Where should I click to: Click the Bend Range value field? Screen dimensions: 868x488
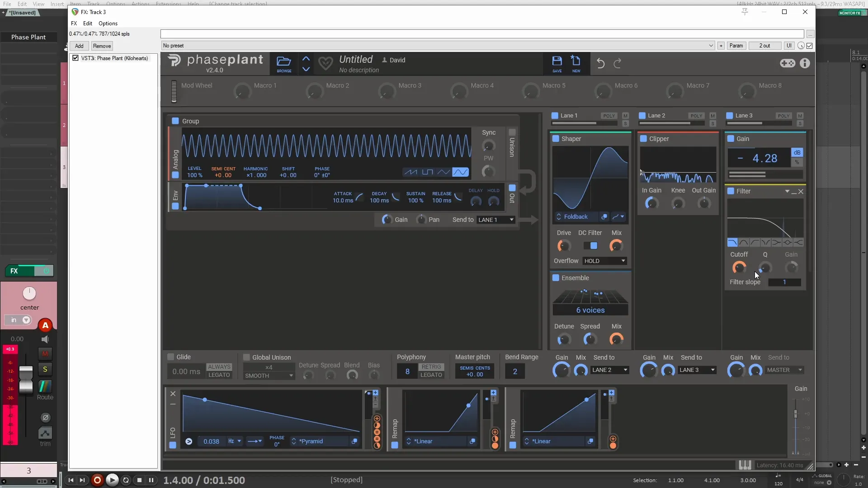click(x=515, y=371)
